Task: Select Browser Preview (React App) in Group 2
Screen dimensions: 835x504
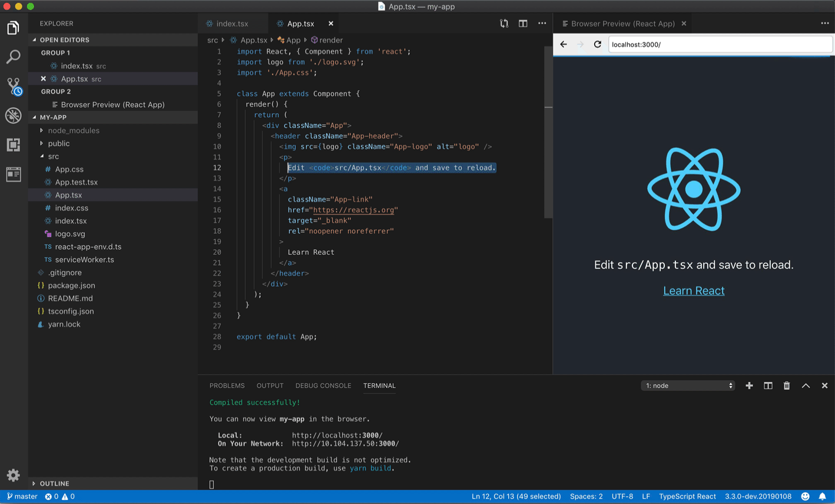Action: (x=113, y=105)
